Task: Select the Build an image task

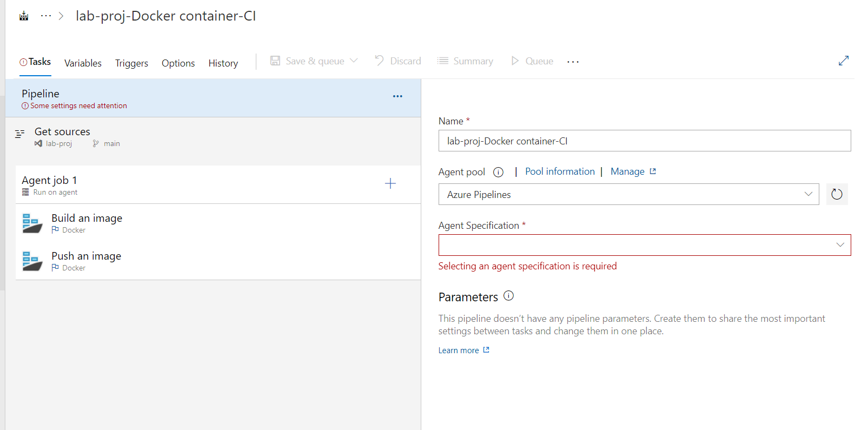Action: pyautogui.click(x=218, y=223)
